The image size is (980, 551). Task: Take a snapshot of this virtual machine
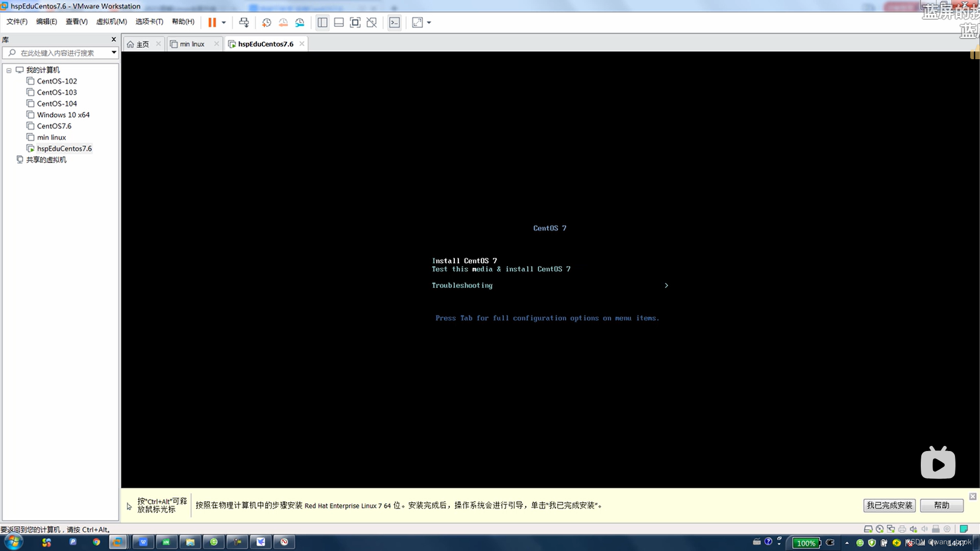tap(266, 22)
